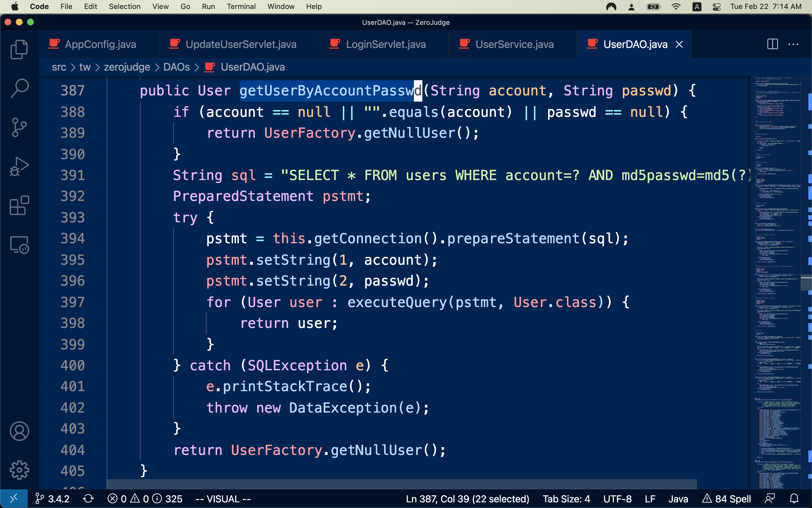Screen dimensions: 812x508
Task: Open the notifications bell
Action: (794, 499)
